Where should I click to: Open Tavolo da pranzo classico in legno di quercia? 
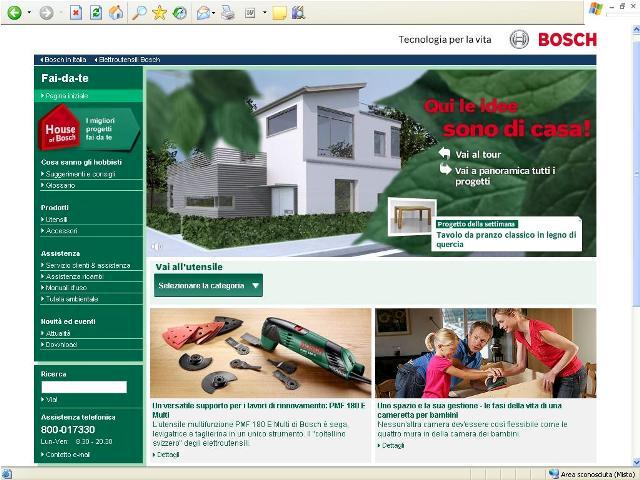506,240
